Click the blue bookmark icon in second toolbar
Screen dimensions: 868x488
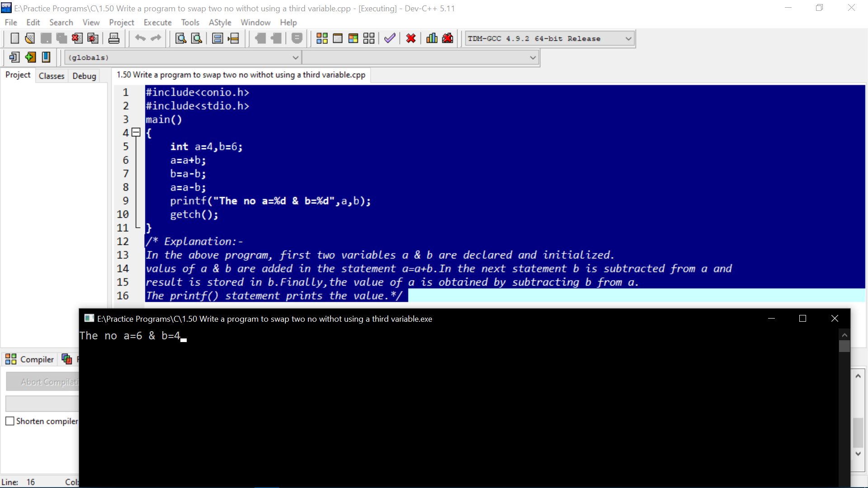tap(46, 57)
